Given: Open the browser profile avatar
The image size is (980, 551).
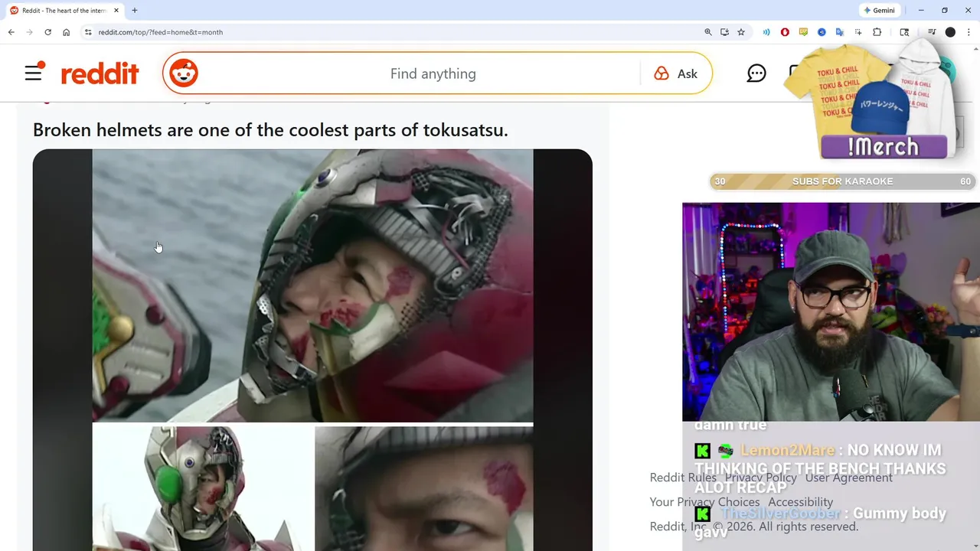Looking at the screenshot, I should point(950,32).
